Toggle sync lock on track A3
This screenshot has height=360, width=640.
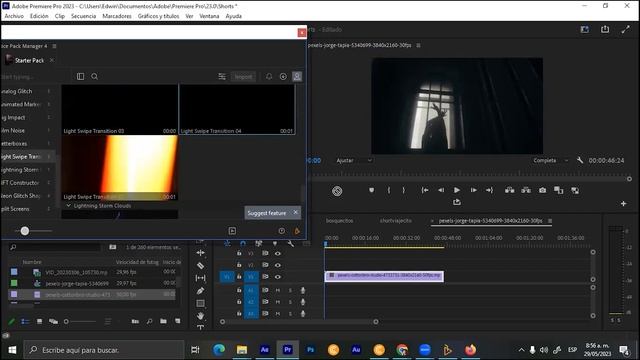click(265, 313)
